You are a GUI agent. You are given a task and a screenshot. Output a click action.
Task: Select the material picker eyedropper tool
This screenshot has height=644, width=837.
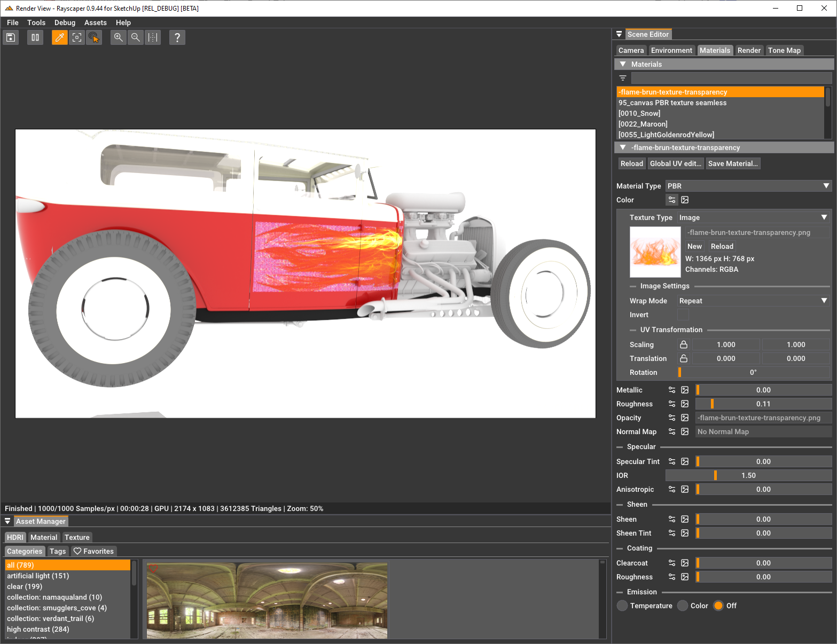pyautogui.click(x=60, y=37)
